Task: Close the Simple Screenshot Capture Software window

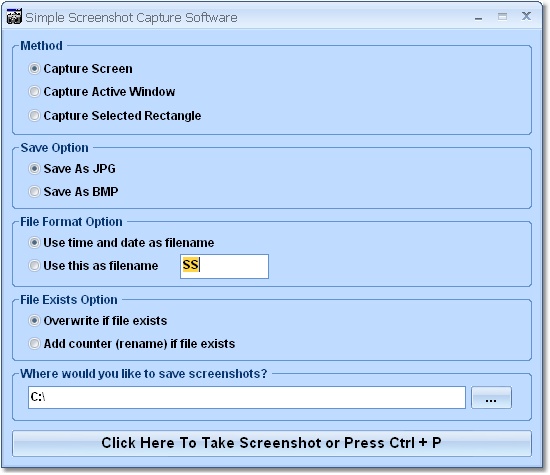Action: pos(526,16)
